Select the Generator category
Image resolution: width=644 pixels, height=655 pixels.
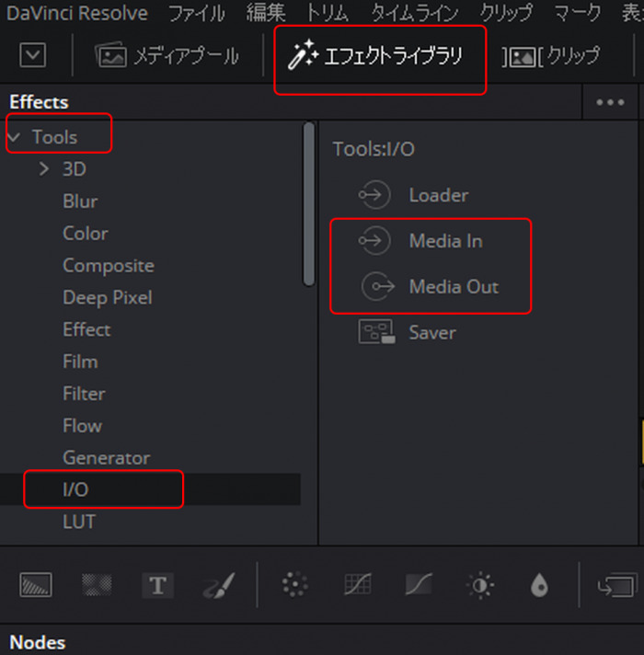(x=107, y=458)
